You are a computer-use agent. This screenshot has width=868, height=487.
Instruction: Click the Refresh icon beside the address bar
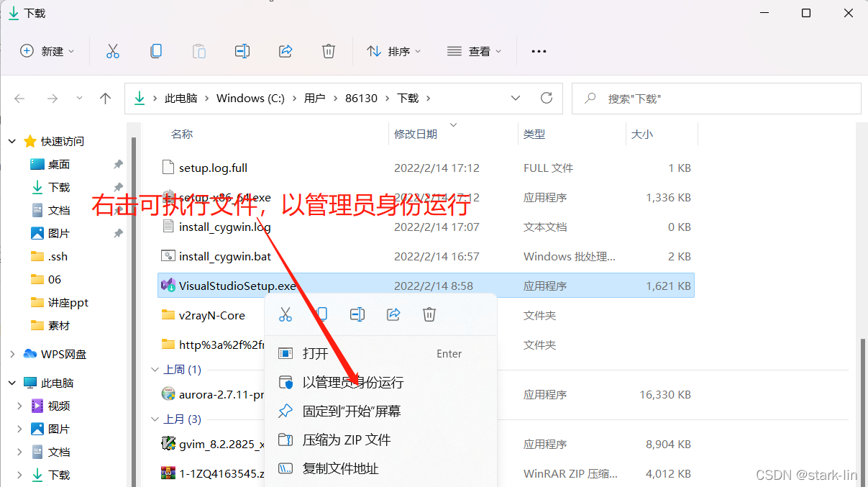(546, 98)
